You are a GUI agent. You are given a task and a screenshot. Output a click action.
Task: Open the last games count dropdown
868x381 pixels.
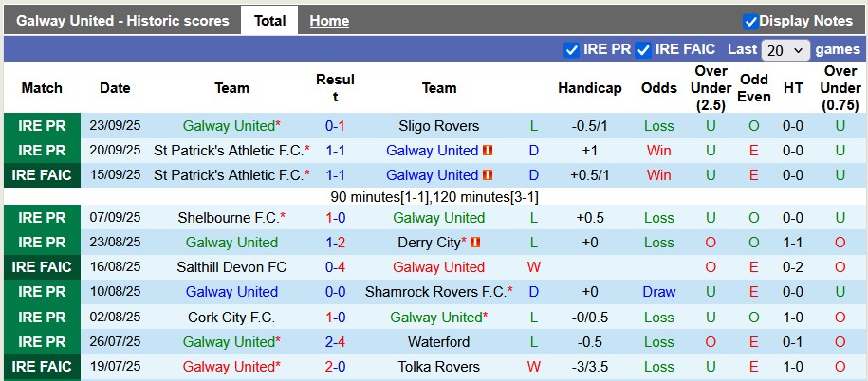[x=785, y=50]
